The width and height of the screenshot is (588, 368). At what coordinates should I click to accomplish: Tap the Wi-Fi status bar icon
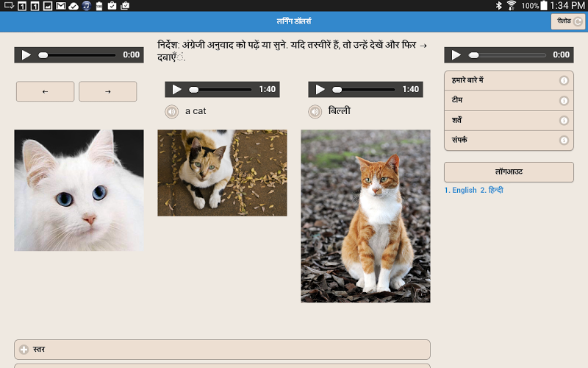click(x=511, y=6)
